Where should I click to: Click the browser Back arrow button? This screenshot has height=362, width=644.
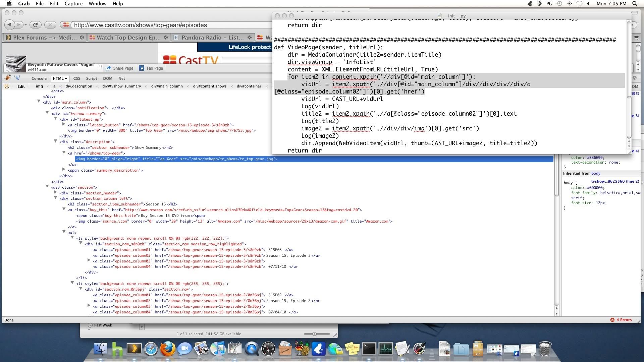pyautogui.click(x=9, y=24)
